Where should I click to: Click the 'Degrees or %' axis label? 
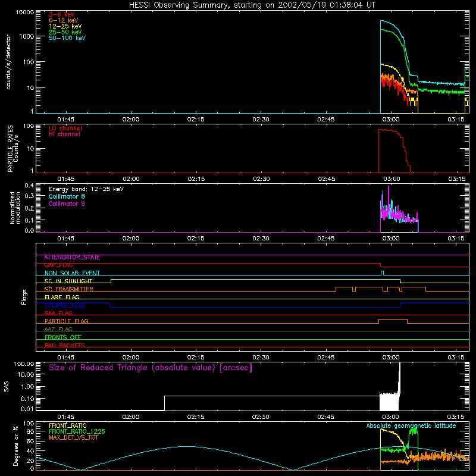(x=15, y=446)
